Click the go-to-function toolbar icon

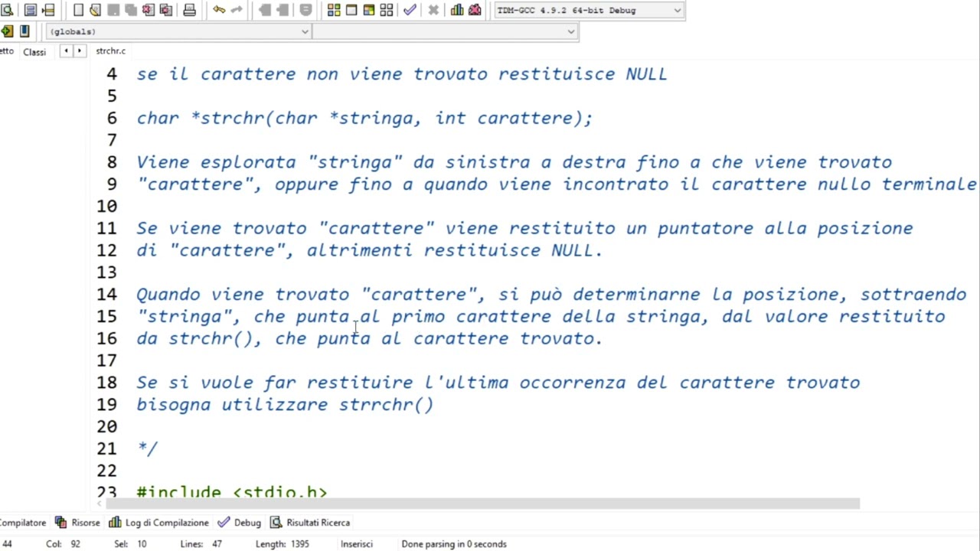click(x=31, y=10)
